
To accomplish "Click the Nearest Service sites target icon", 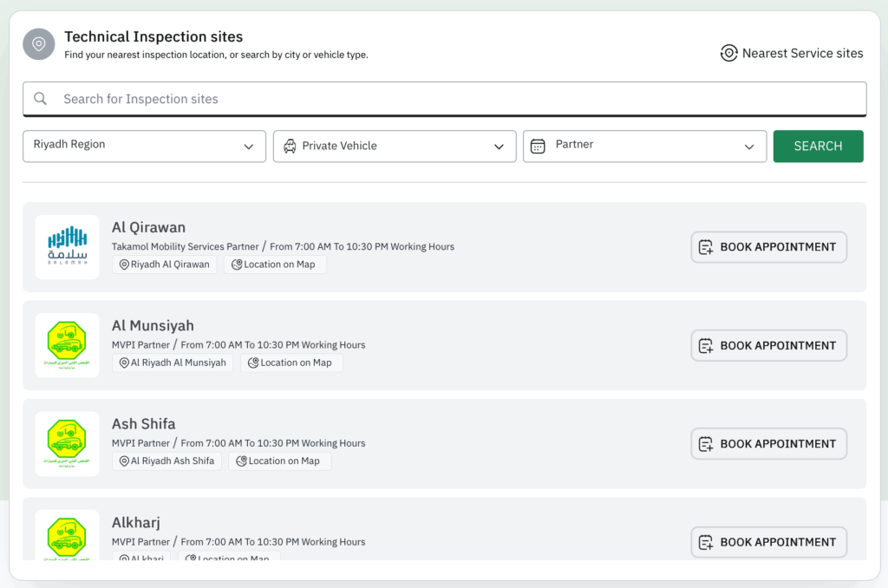I will click(729, 54).
